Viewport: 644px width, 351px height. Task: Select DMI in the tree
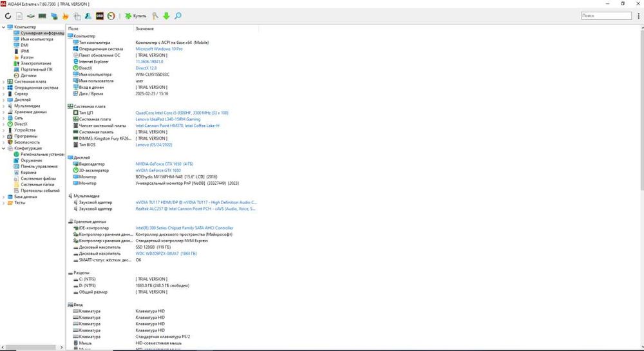[x=24, y=45]
